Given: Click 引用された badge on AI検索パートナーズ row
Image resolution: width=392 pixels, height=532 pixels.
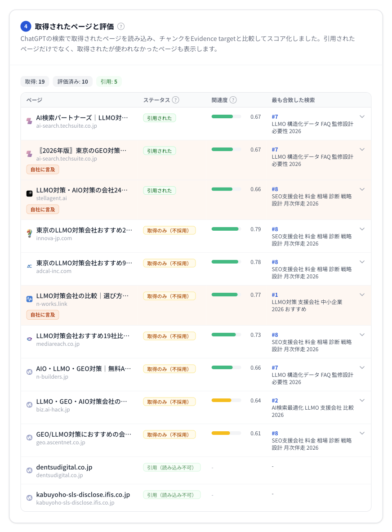Looking at the screenshot, I should coord(160,118).
